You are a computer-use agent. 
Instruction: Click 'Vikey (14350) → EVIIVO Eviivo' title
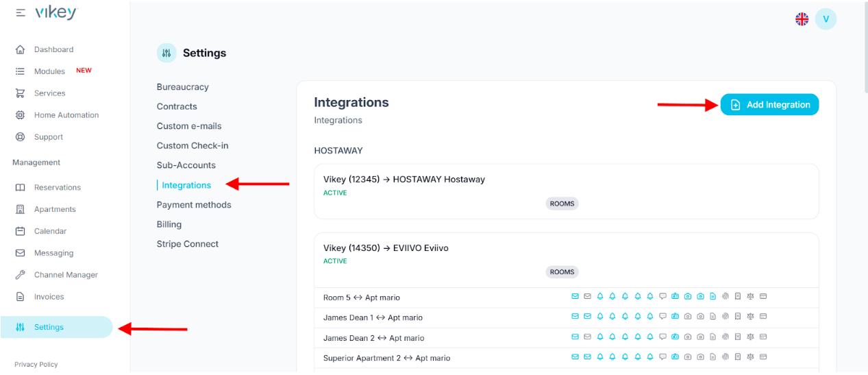pyautogui.click(x=386, y=248)
